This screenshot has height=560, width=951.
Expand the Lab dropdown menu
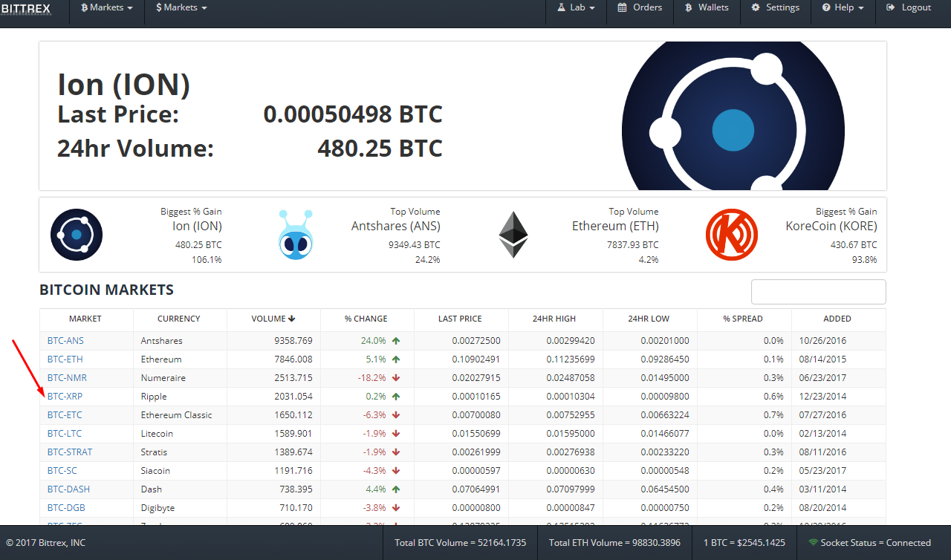click(576, 7)
